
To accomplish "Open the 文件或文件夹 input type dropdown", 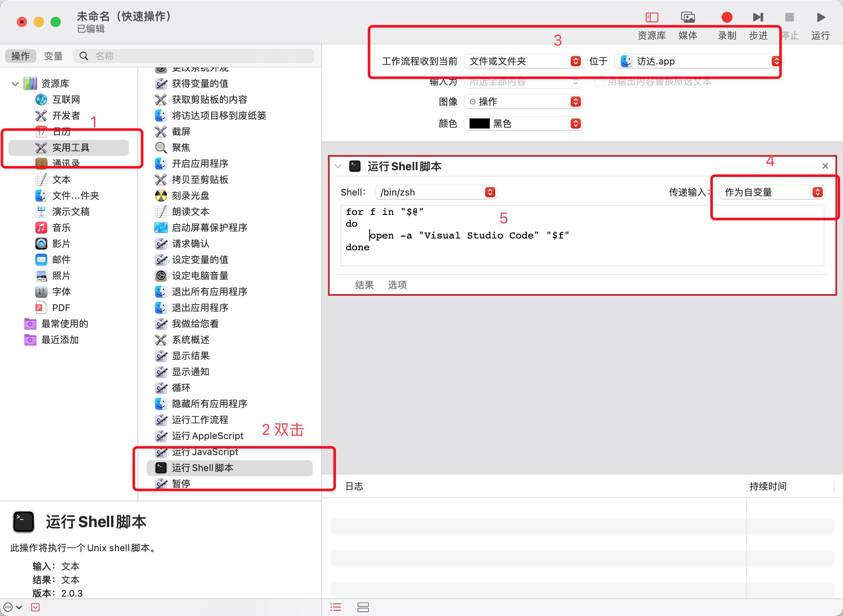I will [523, 61].
